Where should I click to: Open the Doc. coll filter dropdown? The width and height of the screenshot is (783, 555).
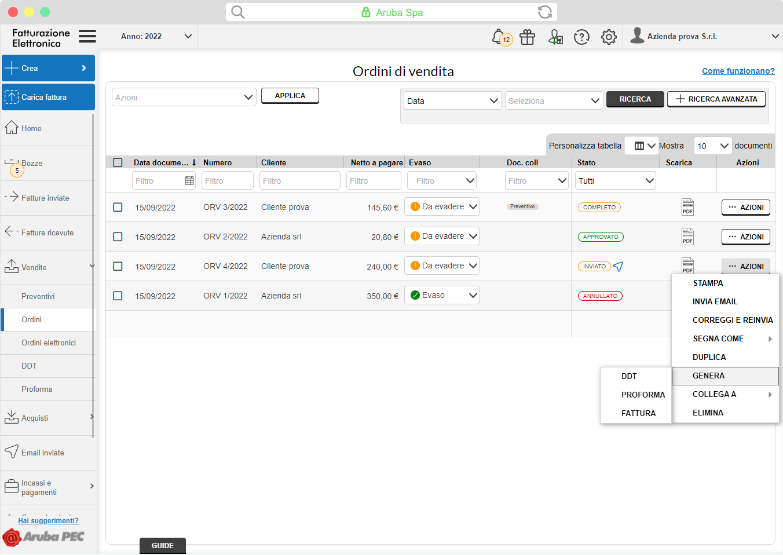click(x=536, y=181)
